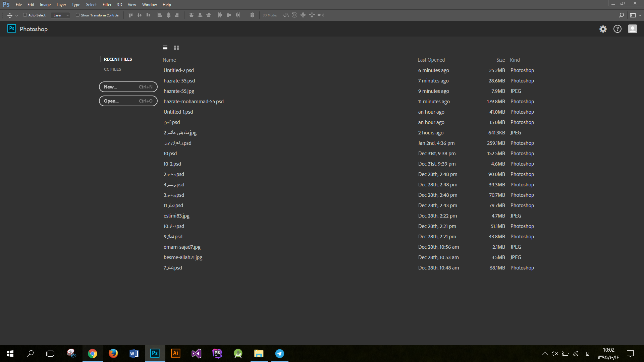Click the align left edges icon
The image size is (644, 362).
point(160,15)
